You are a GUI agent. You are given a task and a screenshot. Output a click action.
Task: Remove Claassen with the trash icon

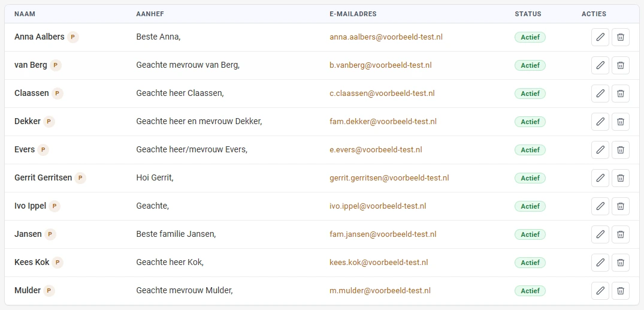point(621,94)
